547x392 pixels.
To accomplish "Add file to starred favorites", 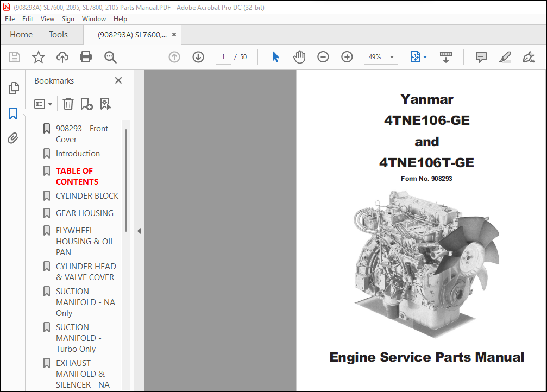I will pyautogui.click(x=39, y=57).
